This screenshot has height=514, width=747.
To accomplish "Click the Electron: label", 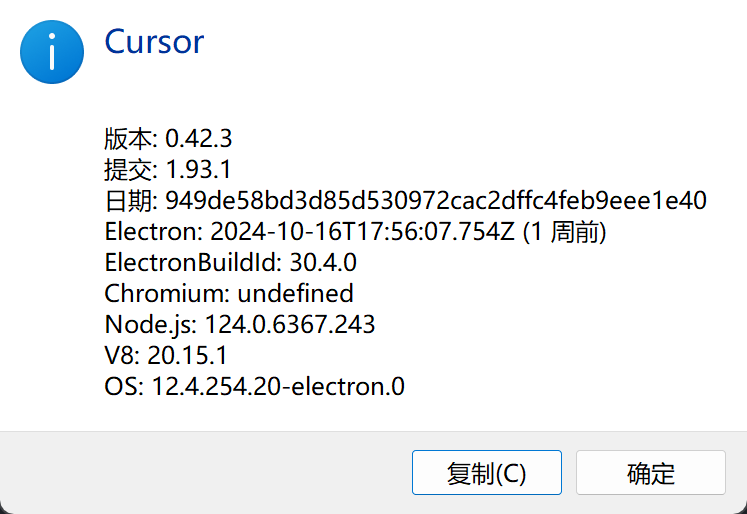I will [154, 232].
